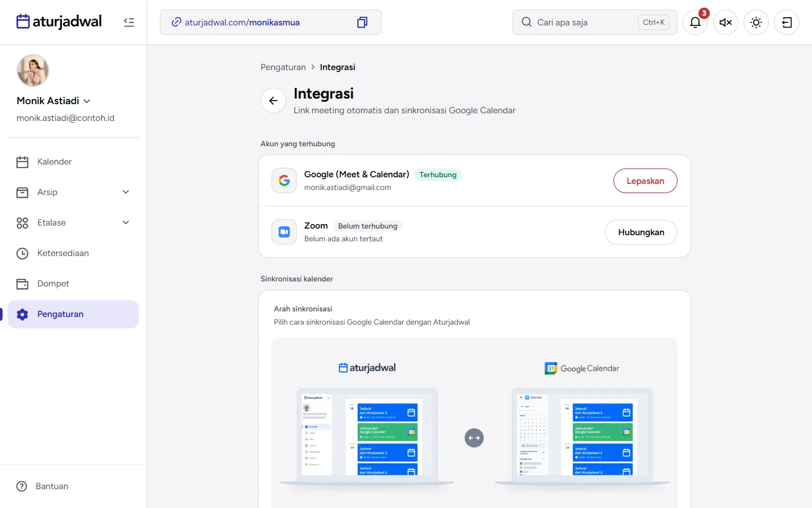Click Lepaskan for Google account
Screen dimensions: 812x508
645,181
